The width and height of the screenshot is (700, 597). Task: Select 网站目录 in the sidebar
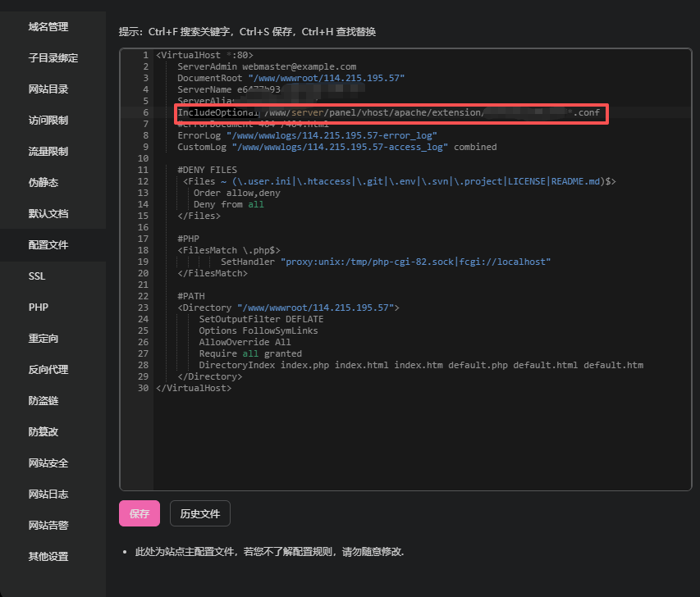pos(48,89)
